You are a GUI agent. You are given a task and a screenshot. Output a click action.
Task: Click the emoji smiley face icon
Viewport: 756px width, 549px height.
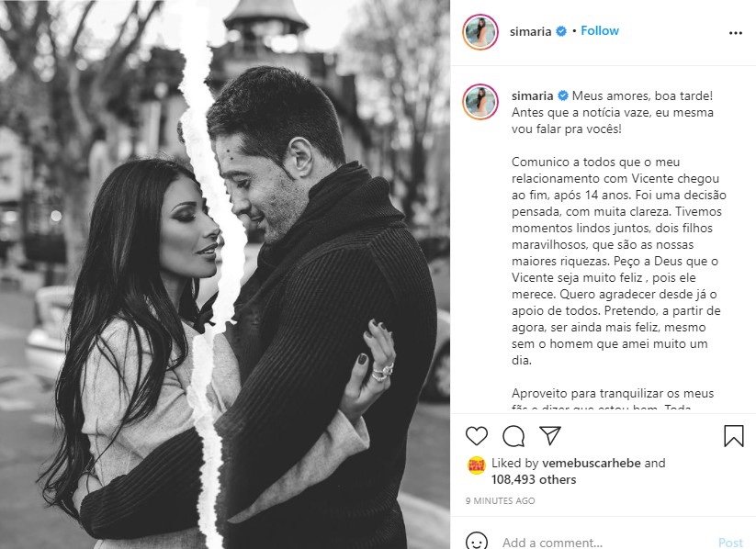(477, 542)
